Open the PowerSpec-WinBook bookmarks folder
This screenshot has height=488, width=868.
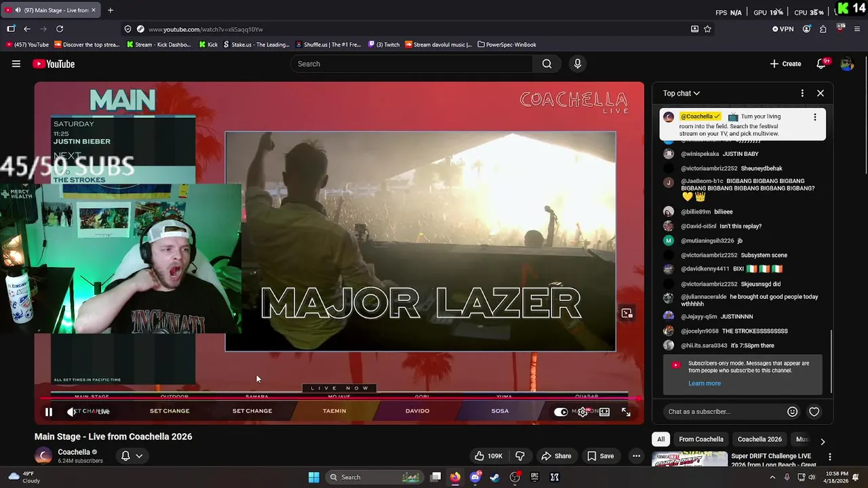[x=507, y=45]
